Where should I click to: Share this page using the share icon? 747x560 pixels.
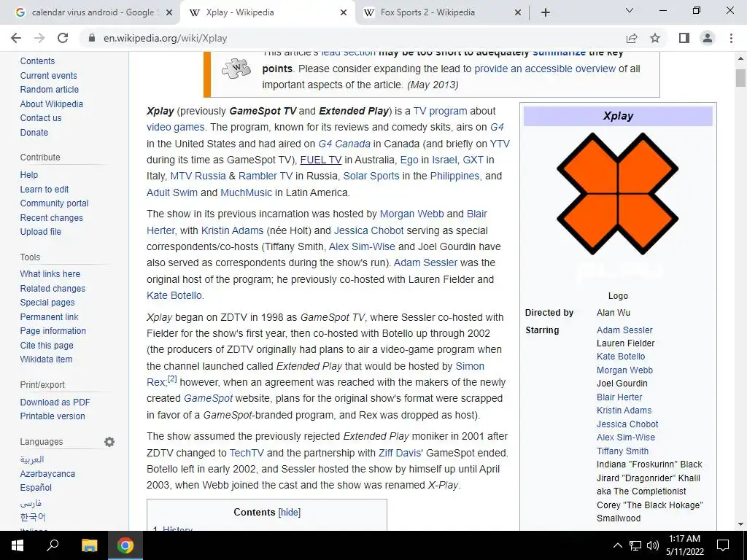[632, 38]
